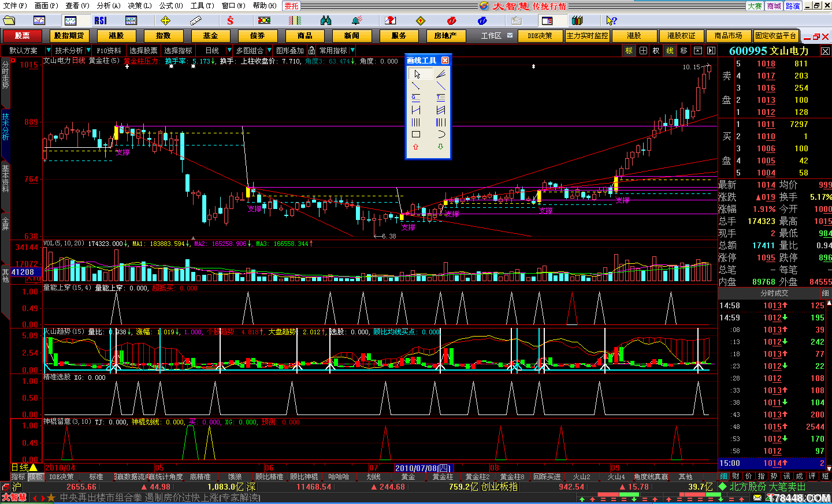Switch to the 火山2 bottom indicator tab
This screenshot has height=504, width=832.
[x=582, y=477]
